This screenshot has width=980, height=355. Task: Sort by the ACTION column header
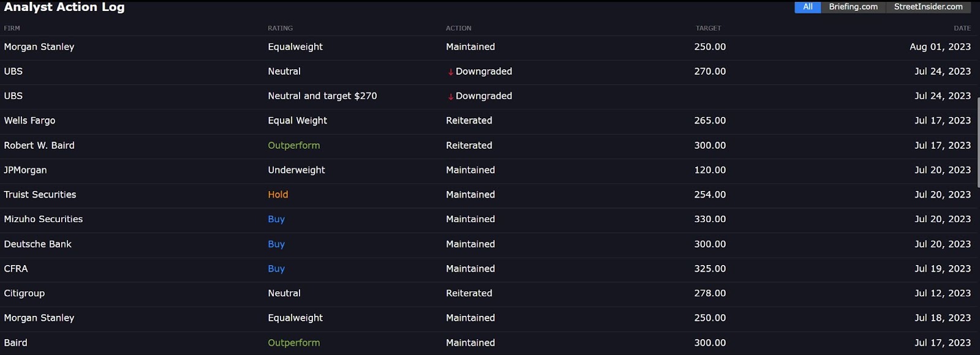[458, 28]
